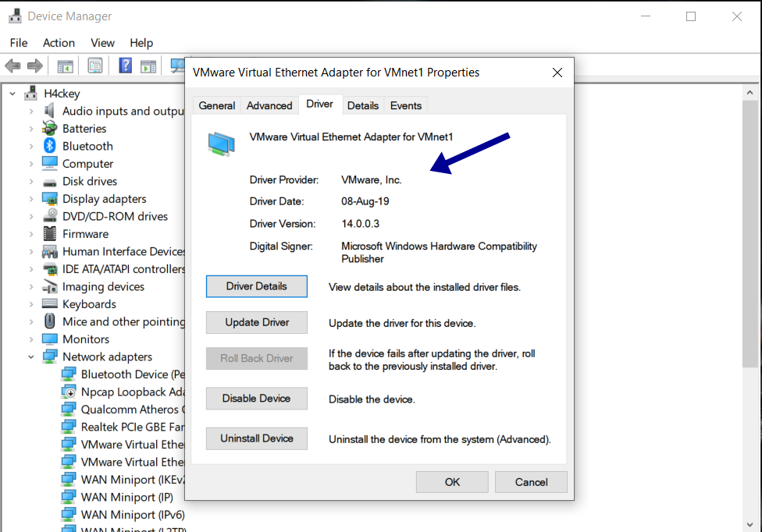Click the Npcap Loopback Adapter icon
762x532 pixels.
click(x=67, y=392)
